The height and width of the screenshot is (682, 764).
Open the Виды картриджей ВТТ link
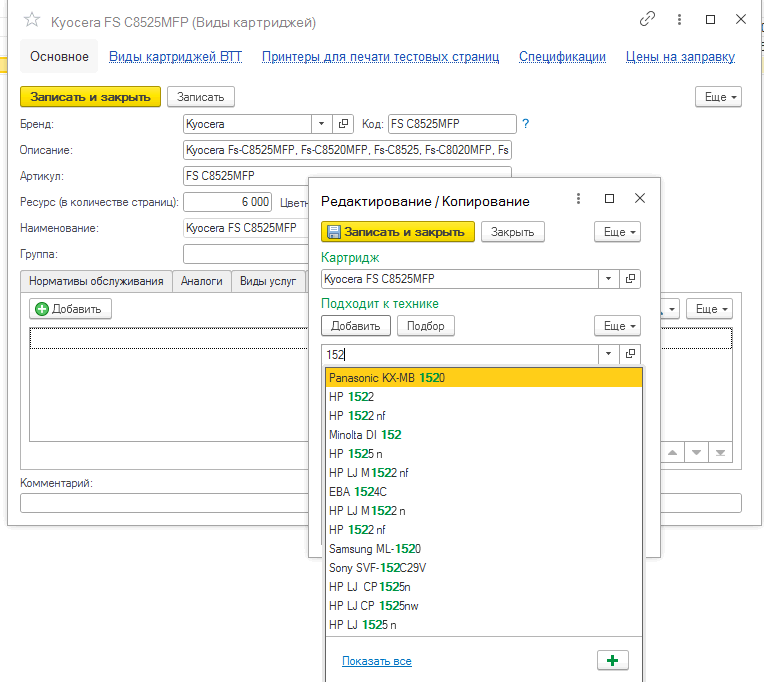175,57
